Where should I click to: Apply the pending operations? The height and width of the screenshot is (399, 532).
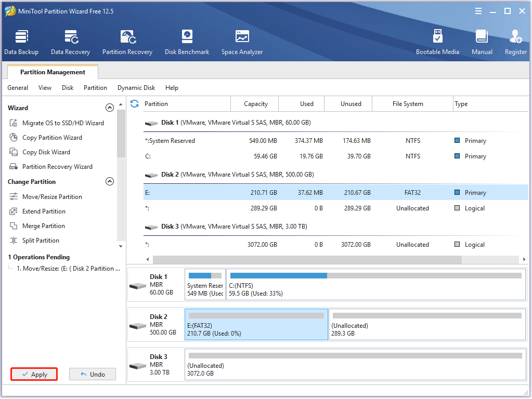click(x=34, y=374)
